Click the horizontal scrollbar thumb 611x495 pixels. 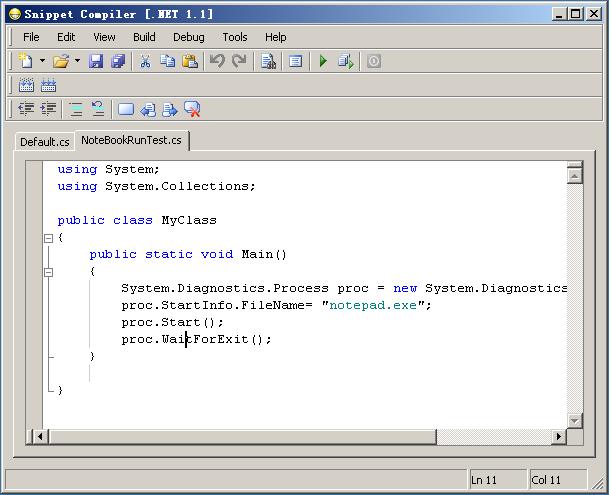coord(242,437)
